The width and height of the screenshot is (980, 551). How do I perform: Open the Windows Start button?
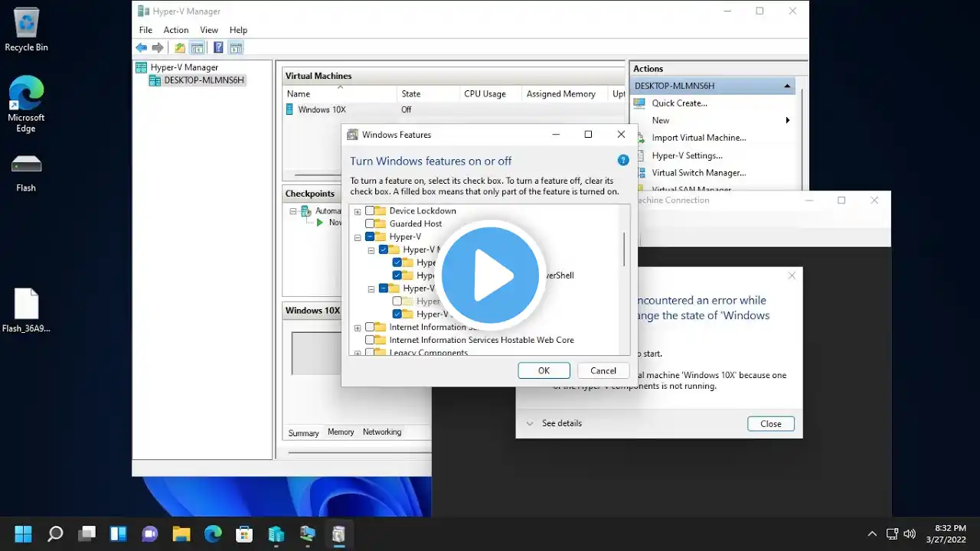[x=24, y=533]
